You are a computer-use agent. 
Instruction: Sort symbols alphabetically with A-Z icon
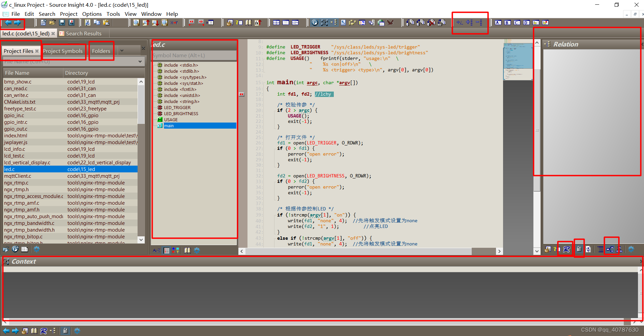pyautogui.click(x=157, y=250)
